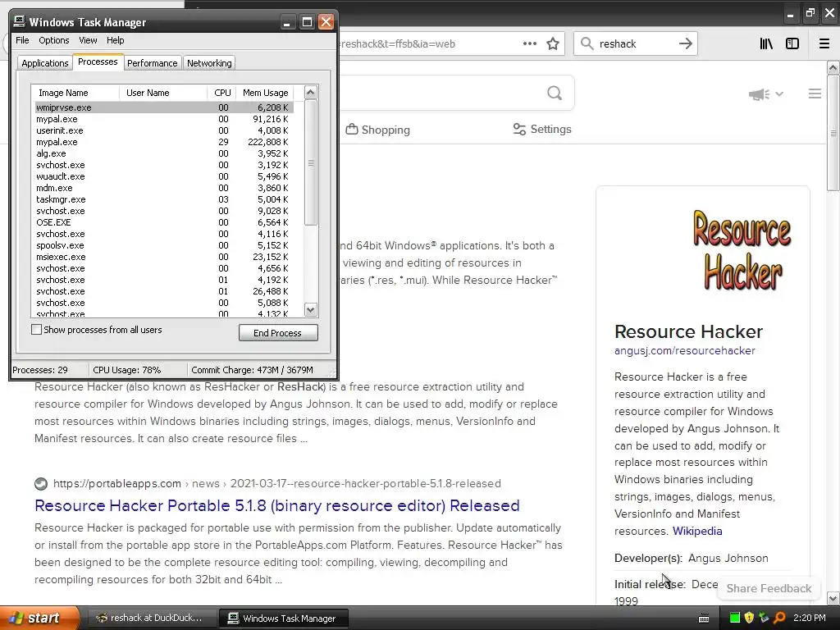Viewport: 840px width, 630px height.
Task: Switch to the Applications tab
Action: point(45,63)
